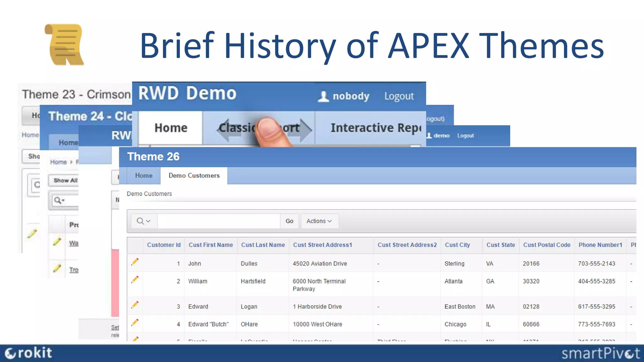Click the demo user icon in the blue header
644x362 pixels.
(x=429, y=135)
